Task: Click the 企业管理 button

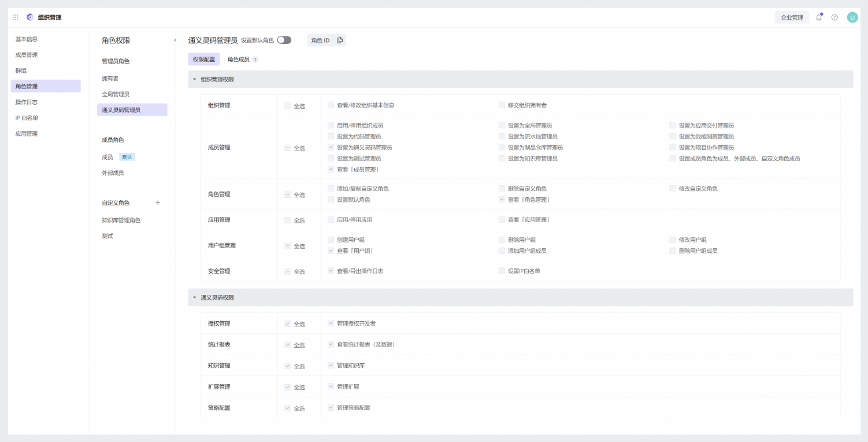Action: pos(792,17)
